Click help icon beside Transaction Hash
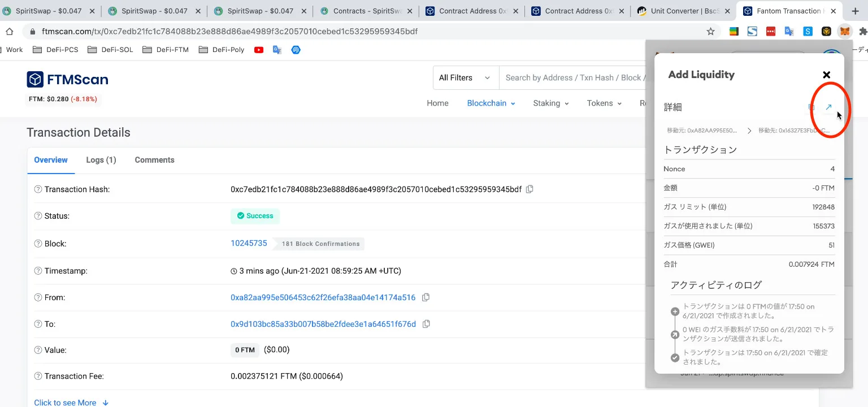 (x=38, y=189)
